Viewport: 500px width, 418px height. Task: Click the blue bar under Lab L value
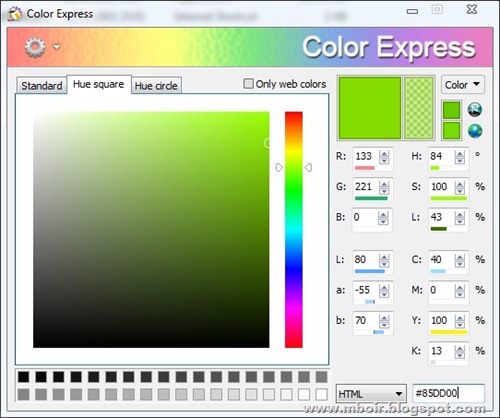(370, 271)
